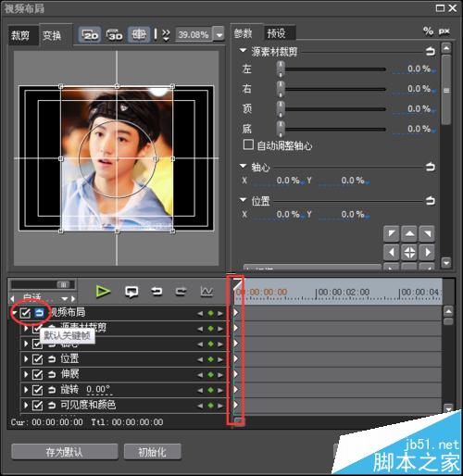Open the 变换 tab
Viewport: 463px width, 476px height.
tap(55, 35)
